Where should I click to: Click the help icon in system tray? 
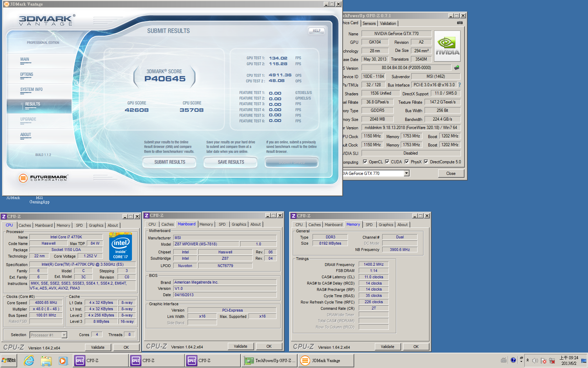point(513,360)
